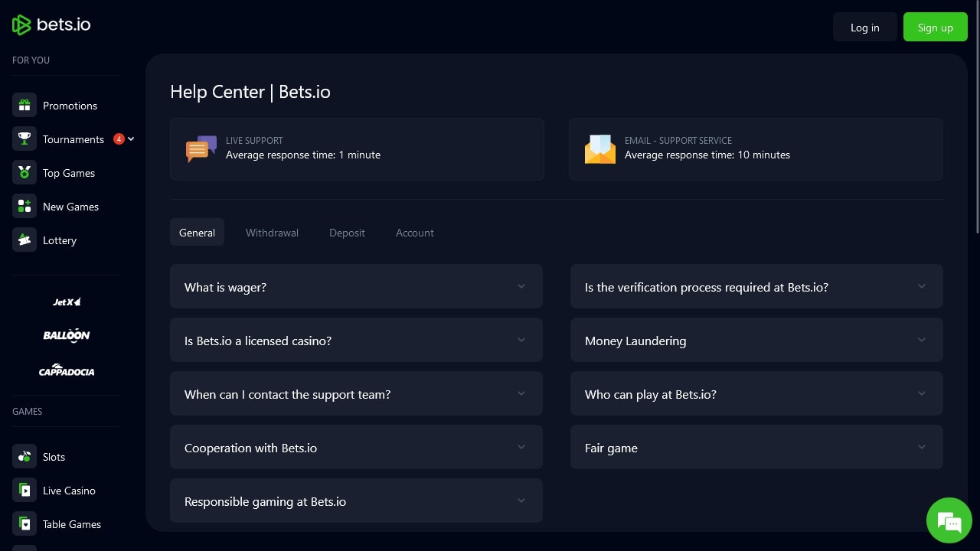Screen dimensions: 980x551
Task: Open the JetX game logo
Action: coord(67,302)
